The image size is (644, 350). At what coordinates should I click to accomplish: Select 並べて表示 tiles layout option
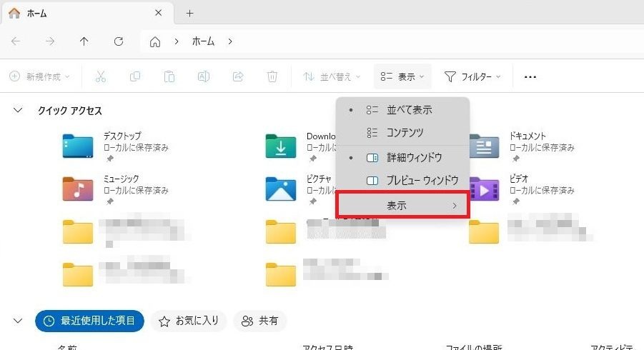pos(409,110)
